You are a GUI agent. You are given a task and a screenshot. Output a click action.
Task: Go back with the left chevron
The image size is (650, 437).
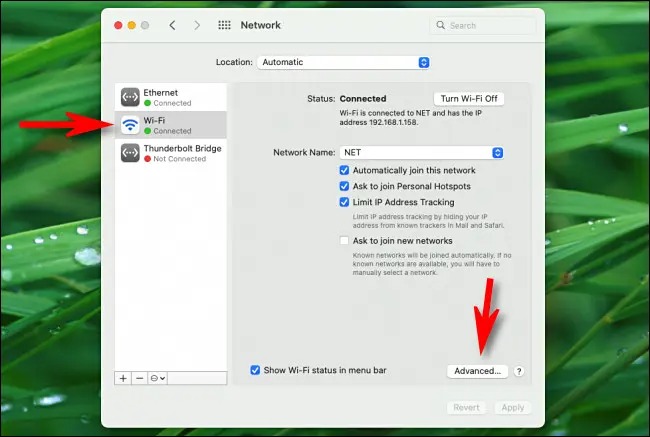[x=172, y=25]
